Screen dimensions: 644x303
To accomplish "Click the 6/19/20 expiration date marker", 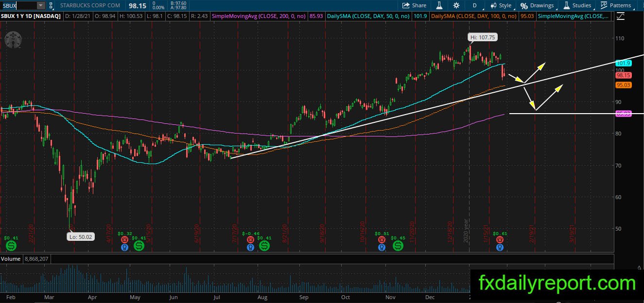I will click(196, 234).
